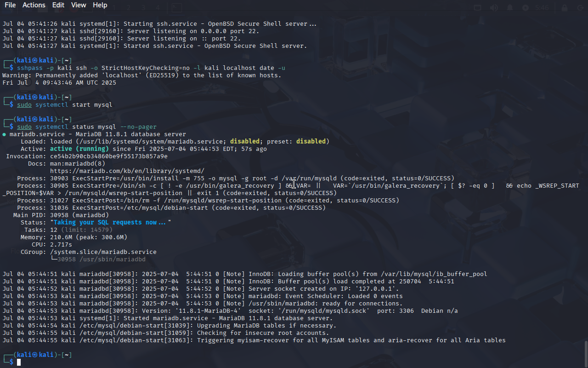The image size is (588, 368).
Task: Click the mariadb.com/kb systemd docs URL
Action: pos(127,171)
